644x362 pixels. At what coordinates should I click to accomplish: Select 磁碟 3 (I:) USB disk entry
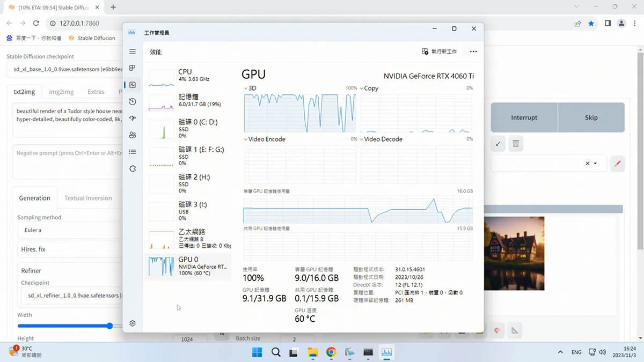click(x=188, y=211)
